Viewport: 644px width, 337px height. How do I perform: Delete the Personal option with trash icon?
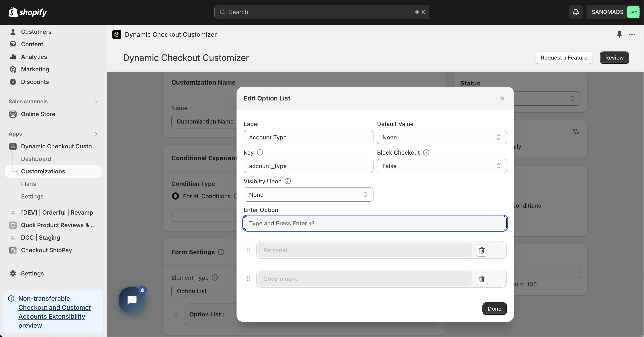point(482,250)
